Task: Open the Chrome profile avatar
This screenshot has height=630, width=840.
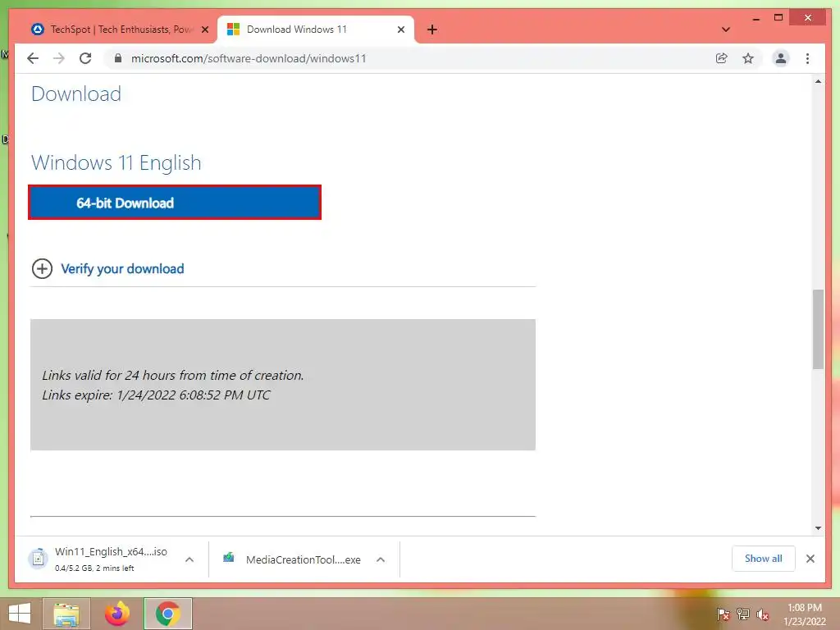Action: point(781,58)
